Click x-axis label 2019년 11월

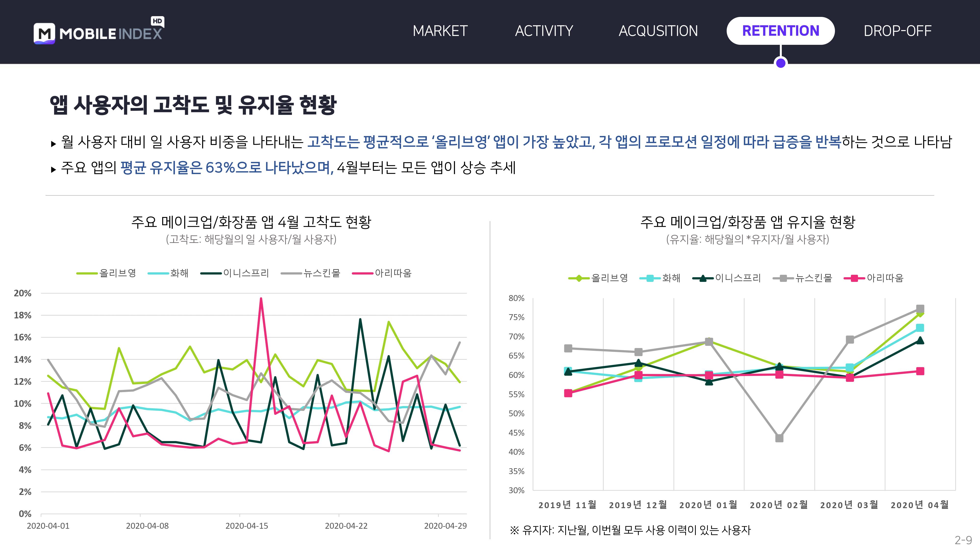(x=567, y=505)
